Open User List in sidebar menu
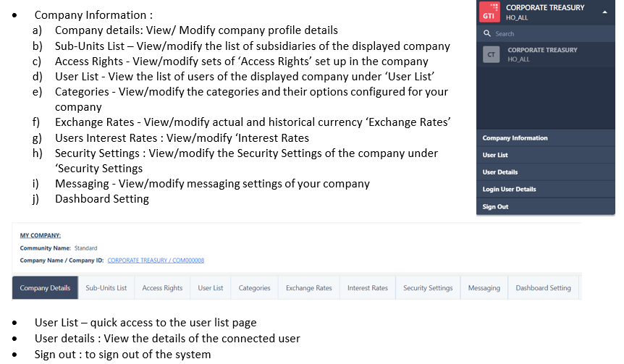The image size is (624, 364). point(546,155)
